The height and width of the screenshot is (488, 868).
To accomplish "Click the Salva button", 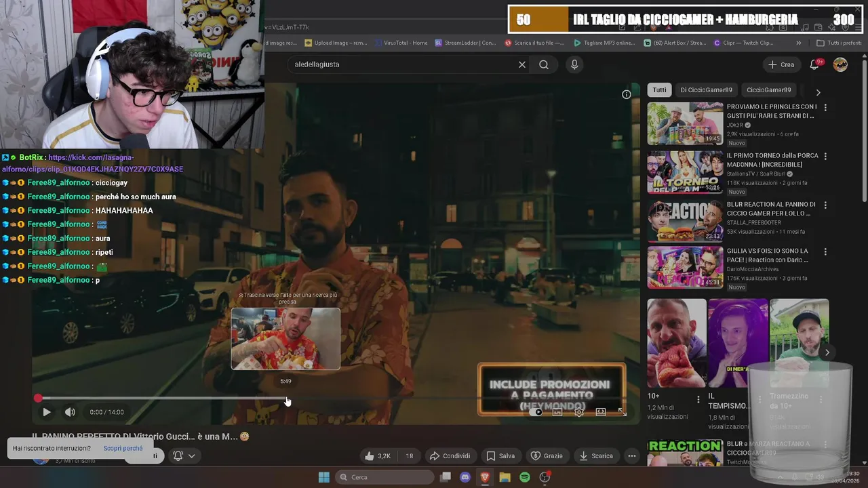I will point(500,456).
